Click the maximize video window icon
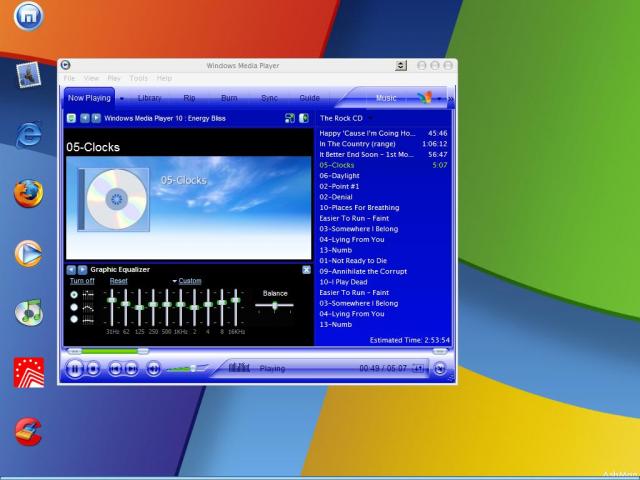Image resolution: width=640 pixels, height=480 pixels. 290,118
